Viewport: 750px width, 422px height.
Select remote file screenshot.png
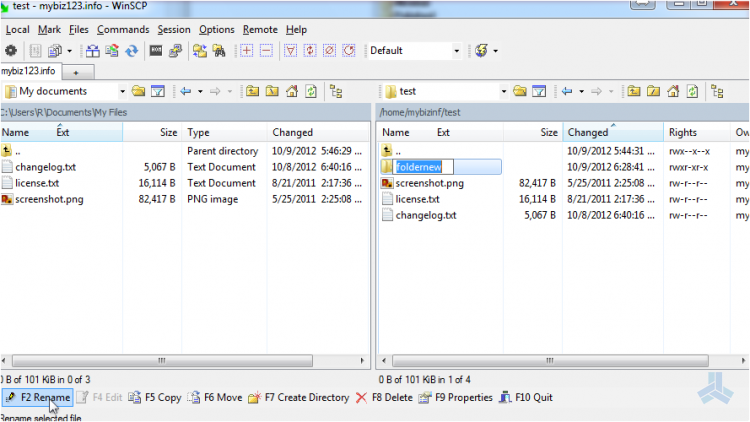click(430, 183)
